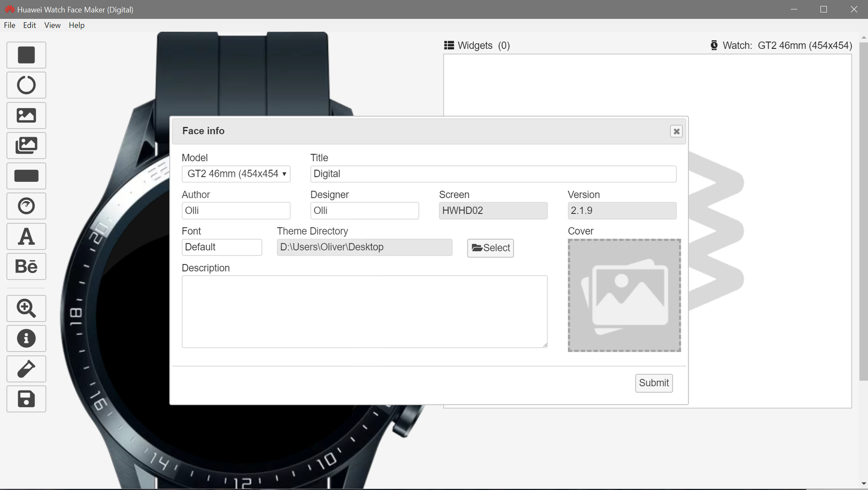868x490 pixels.
Task: Select the text letter A tool
Action: click(x=26, y=236)
